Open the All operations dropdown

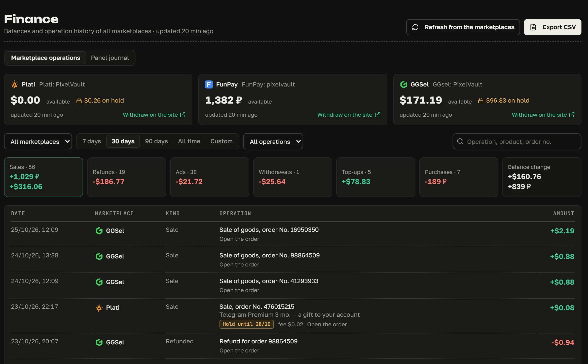point(273,141)
